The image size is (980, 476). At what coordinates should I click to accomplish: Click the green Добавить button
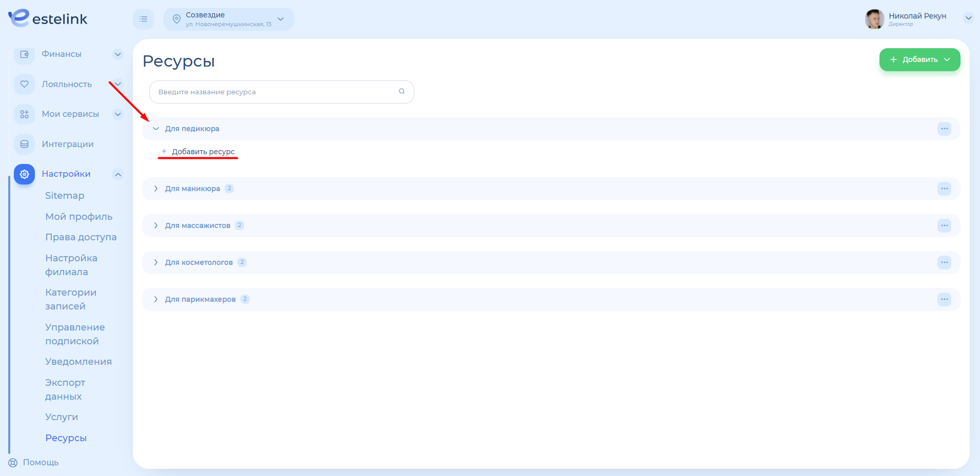pyautogui.click(x=919, y=59)
